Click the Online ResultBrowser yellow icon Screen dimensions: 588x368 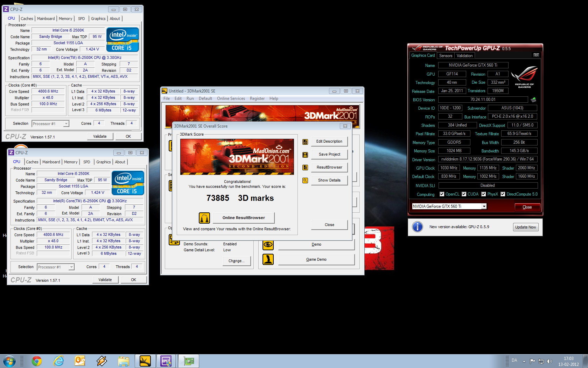204,218
